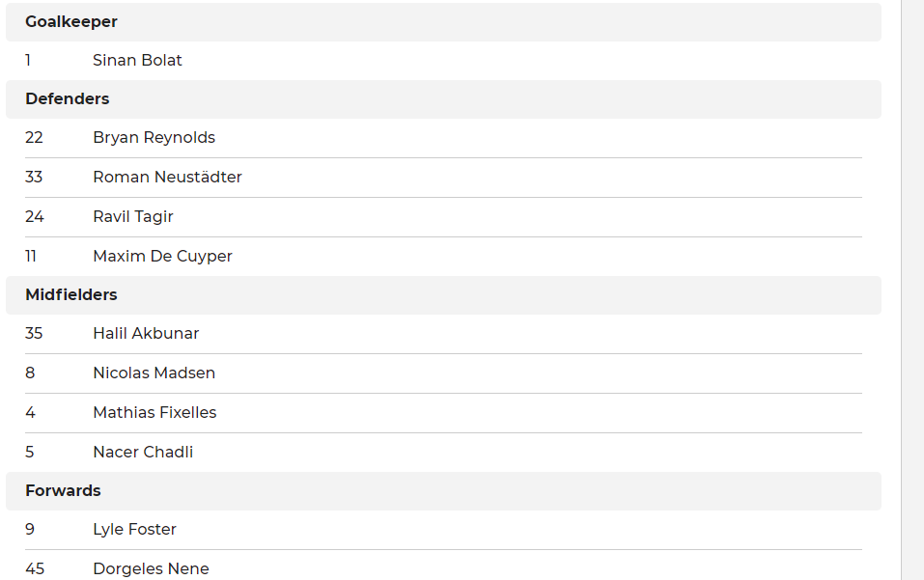Select Roman Neustädter in the defenders list
The image size is (924, 580).
167,178
